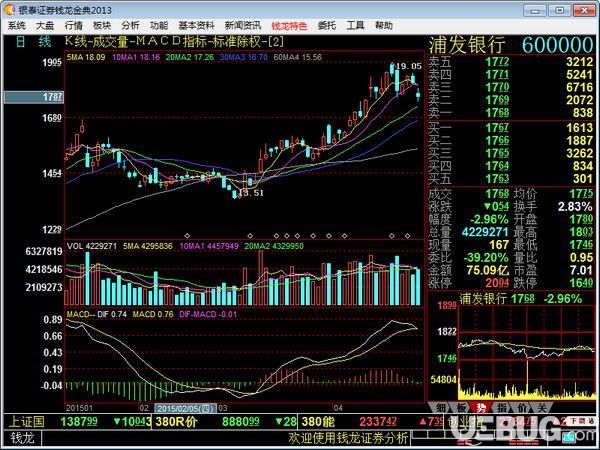Screen dimensions: 600x450
Task: Click the 市盈 7.01 value
Action: [x=581, y=270]
